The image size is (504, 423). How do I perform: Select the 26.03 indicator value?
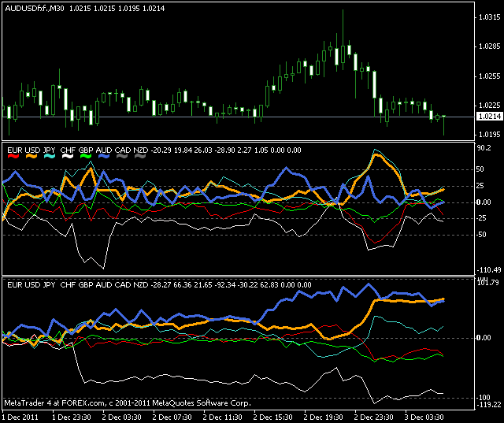tap(203, 150)
